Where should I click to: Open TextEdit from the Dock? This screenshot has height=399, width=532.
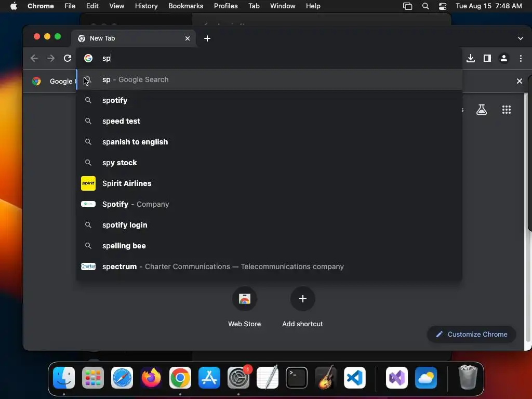268,377
